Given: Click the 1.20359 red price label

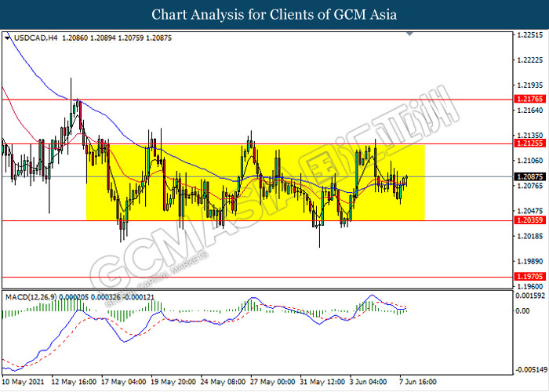Looking at the screenshot, I should pyautogui.click(x=530, y=220).
